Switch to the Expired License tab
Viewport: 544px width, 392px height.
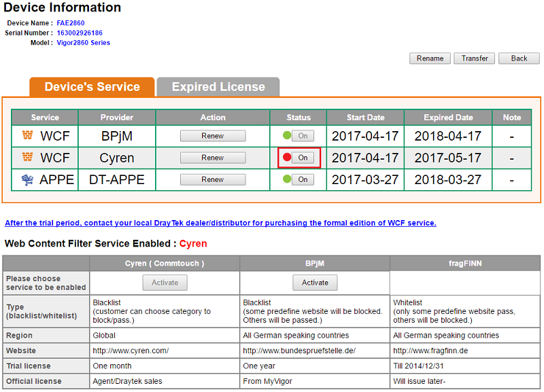218,87
